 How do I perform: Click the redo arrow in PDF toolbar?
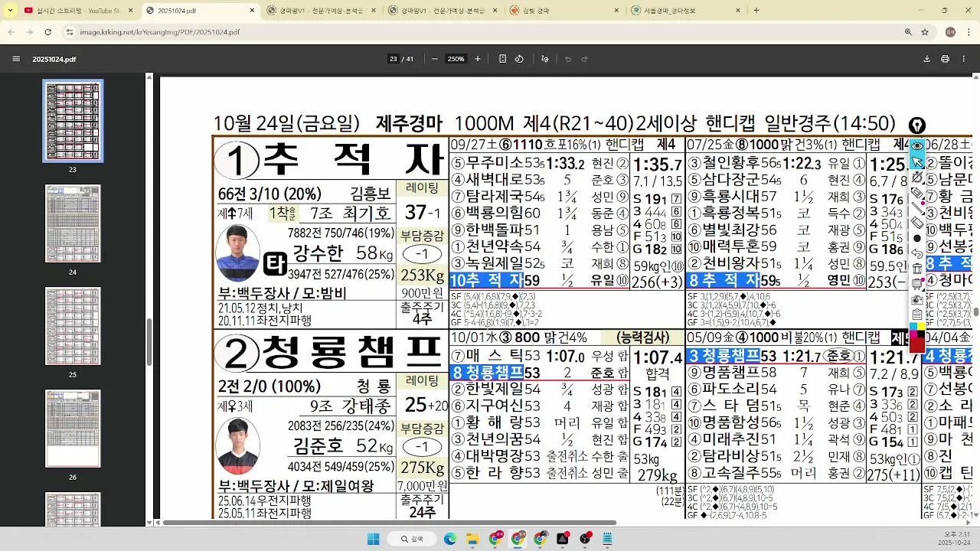pyautogui.click(x=584, y=59)
